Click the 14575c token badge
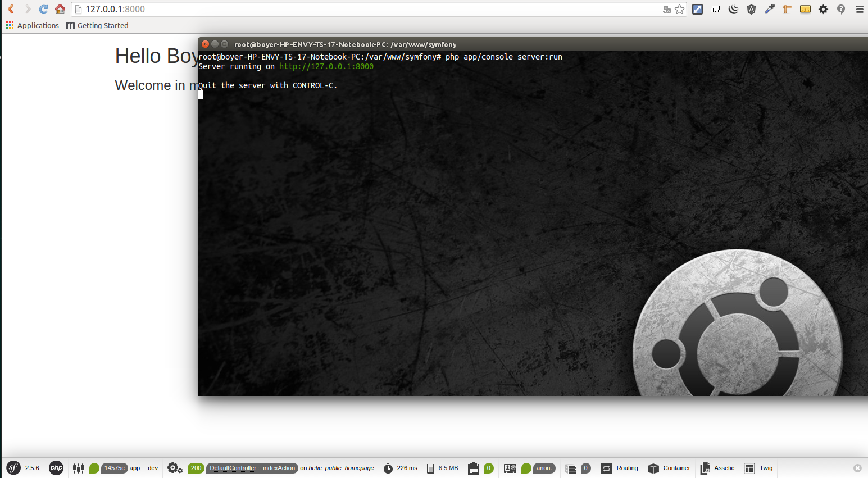 [114, 468]
